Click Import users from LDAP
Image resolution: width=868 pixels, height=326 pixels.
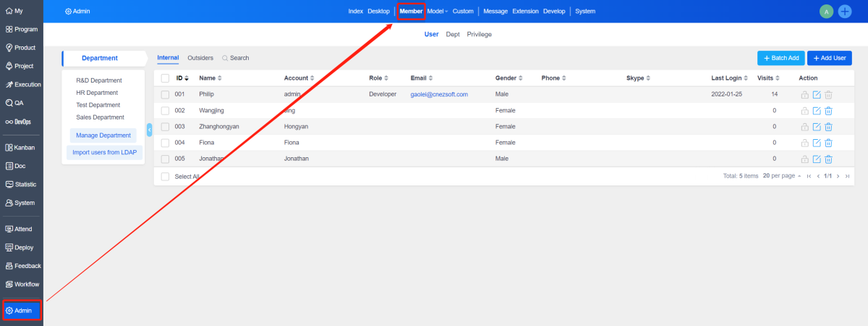[x=106, y=152]
